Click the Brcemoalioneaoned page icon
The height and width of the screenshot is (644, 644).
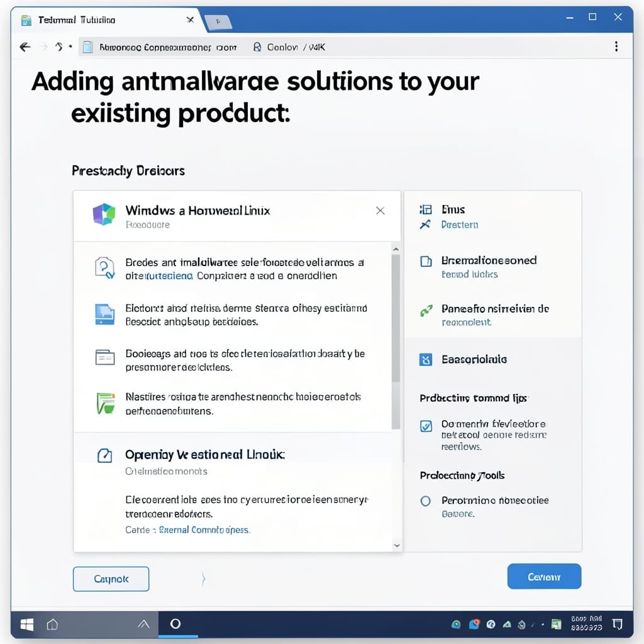point(426,261)
